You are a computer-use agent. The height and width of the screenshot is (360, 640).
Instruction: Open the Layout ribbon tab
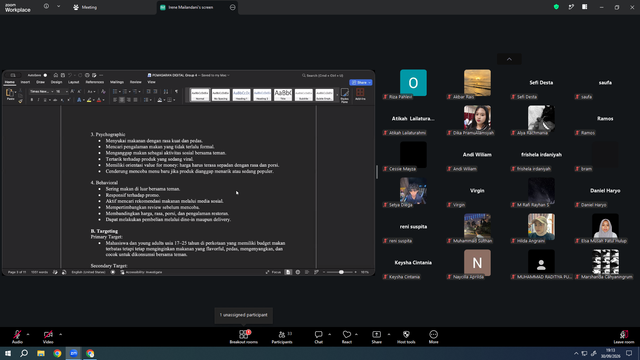pyautogui.click(x=73, y=82)
